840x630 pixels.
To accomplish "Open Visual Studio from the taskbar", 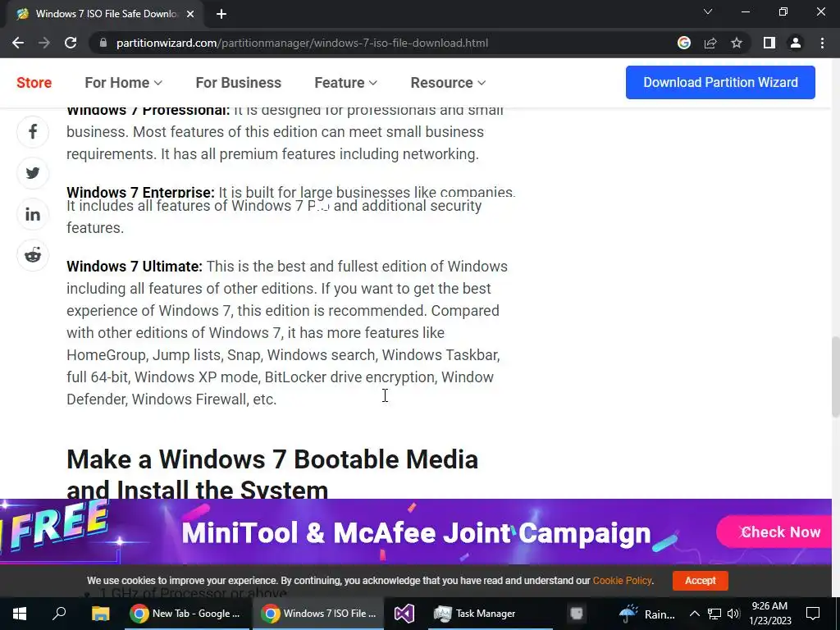I will pos(404,614).
